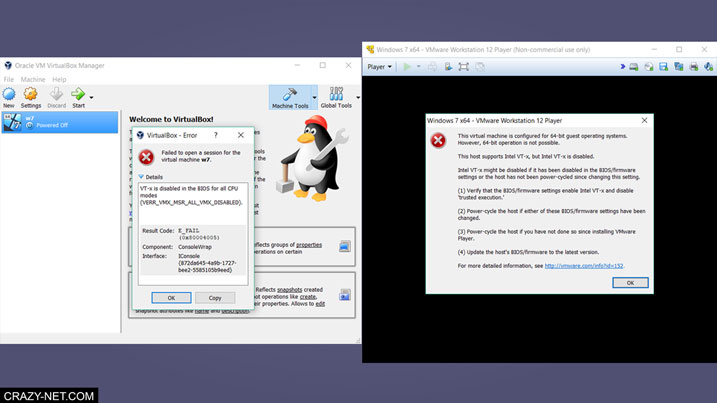The width and height of the screenshot is (717, 403).
Task: Click the Send Ctrl+Alt+Del icon in VMware
Action: coord(432,67)
